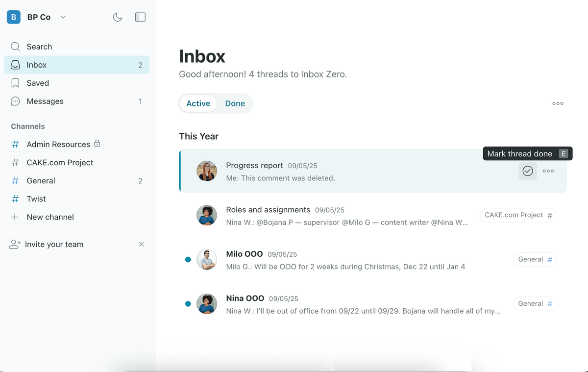
Task: Open Saved via the bookmark icon
Action: click(16, 83)
